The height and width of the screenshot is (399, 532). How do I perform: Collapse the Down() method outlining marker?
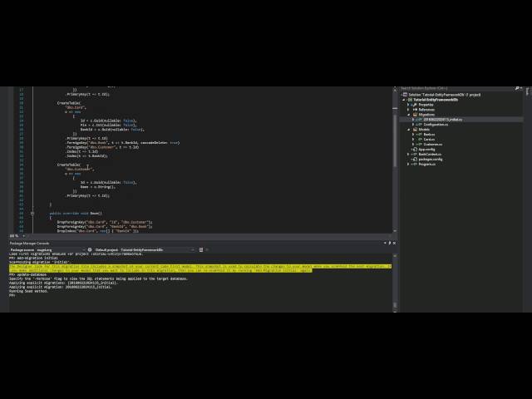click(32, 214)
